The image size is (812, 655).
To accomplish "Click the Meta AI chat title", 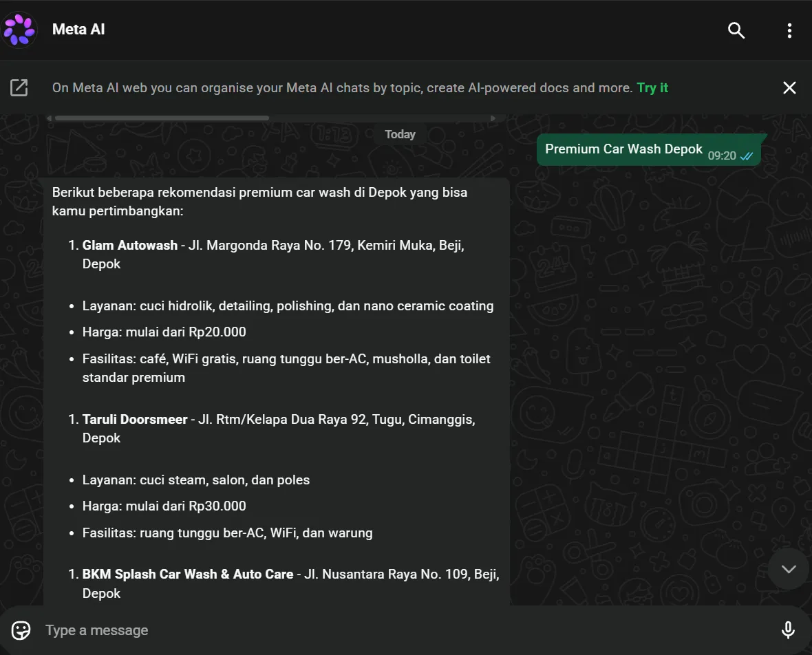I will tap(78, 30).
